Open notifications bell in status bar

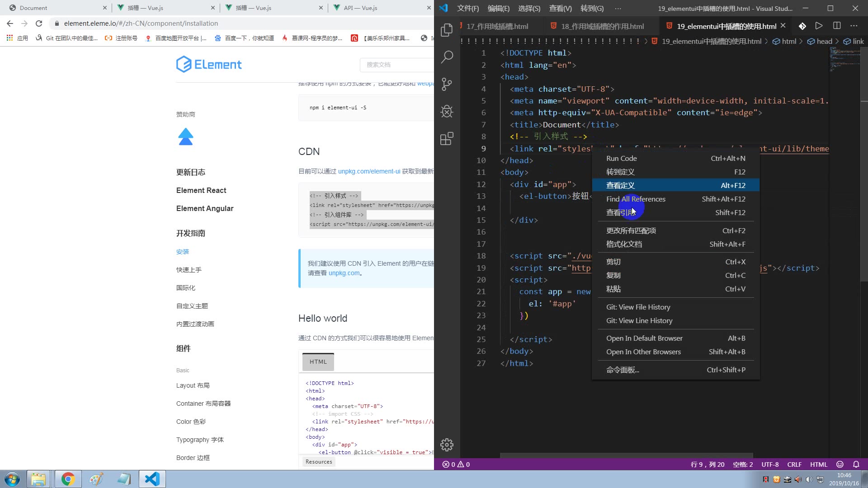(856, 465)
